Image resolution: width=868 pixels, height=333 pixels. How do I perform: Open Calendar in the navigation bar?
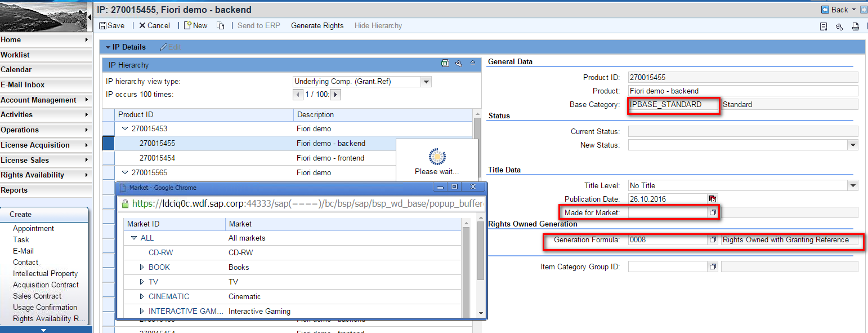coord(46,69)
